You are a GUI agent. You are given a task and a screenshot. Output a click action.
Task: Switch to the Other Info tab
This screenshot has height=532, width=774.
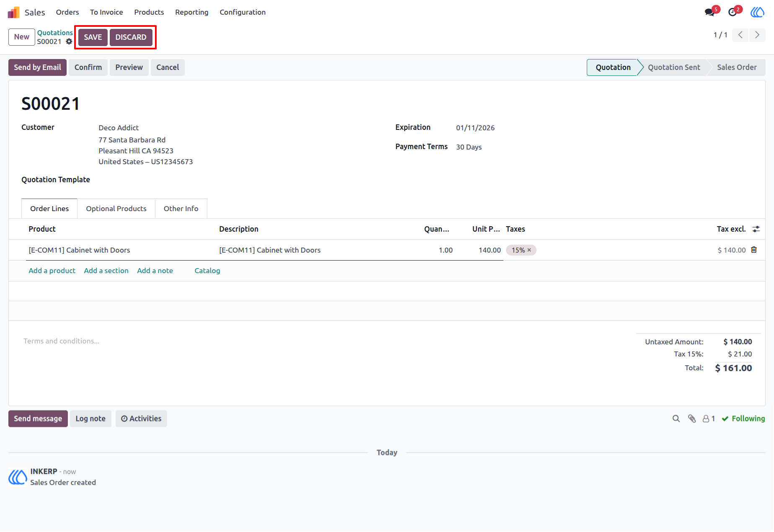pos(181,209)
